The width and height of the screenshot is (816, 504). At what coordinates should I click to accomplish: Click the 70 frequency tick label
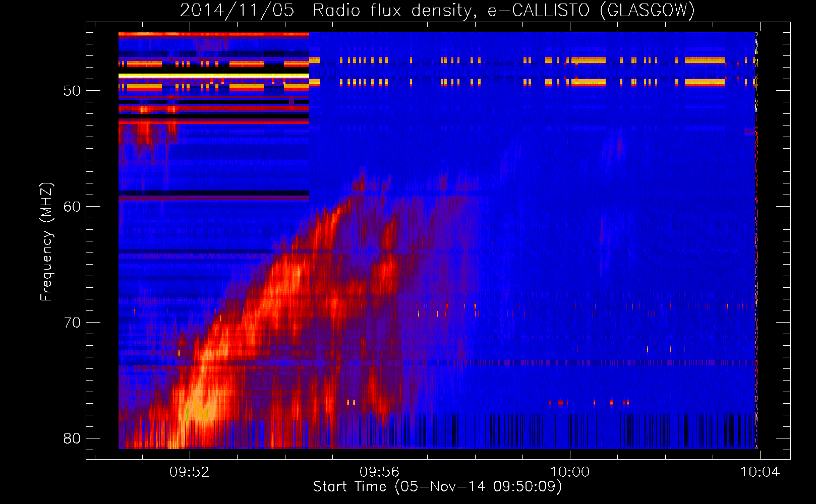click(x=72, y=323)
